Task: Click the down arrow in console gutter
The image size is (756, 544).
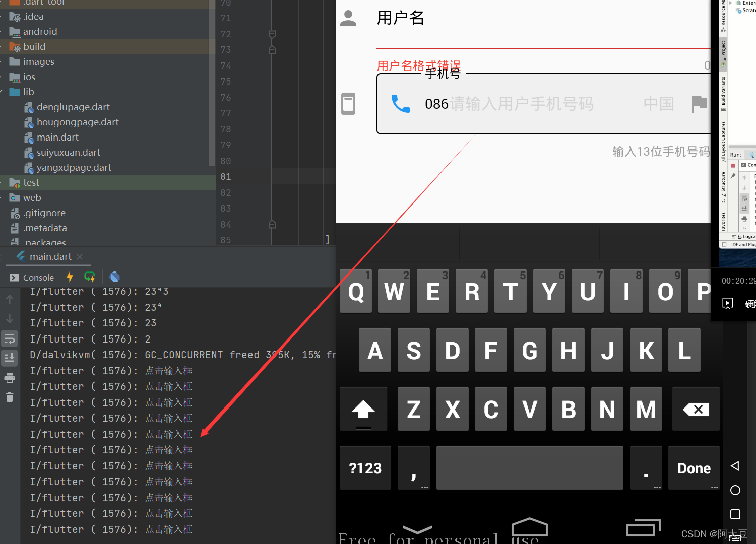Action: pyautogui.click(x=10, y=319)
